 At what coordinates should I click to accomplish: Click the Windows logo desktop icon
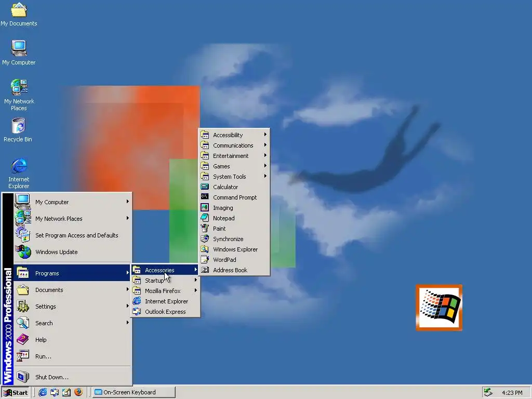click(439, 308)
